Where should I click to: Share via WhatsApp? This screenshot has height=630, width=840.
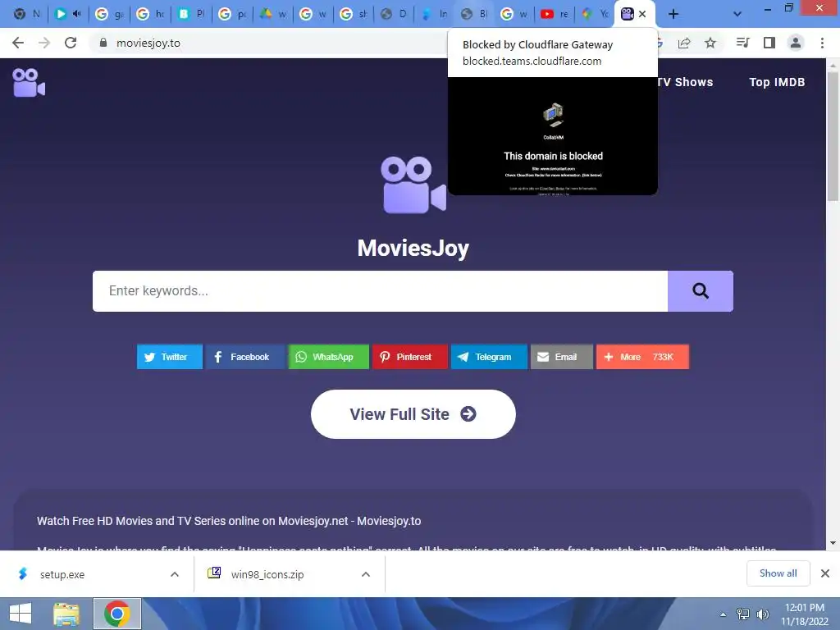328,357
